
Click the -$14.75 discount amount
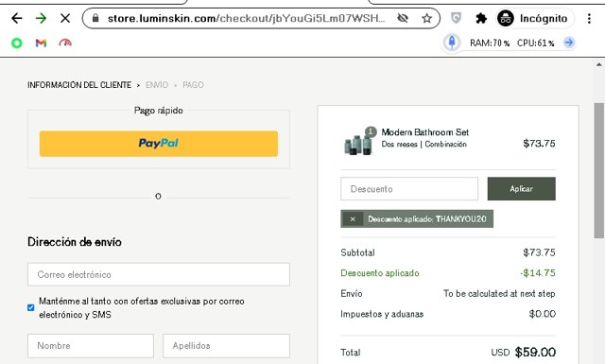538,273
